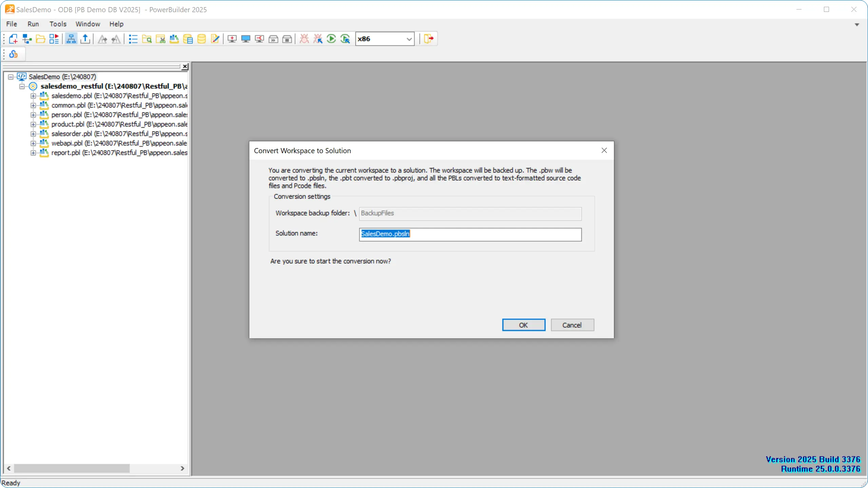Click the Next Error toolbar icon
This screenshot has width=868, height=488.
102,39
